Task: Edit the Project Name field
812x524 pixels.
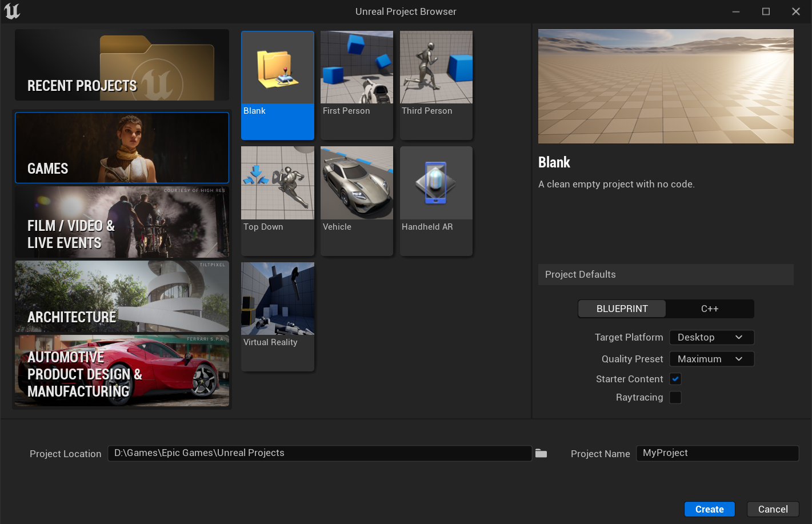Action: click(x=717, y=453)
